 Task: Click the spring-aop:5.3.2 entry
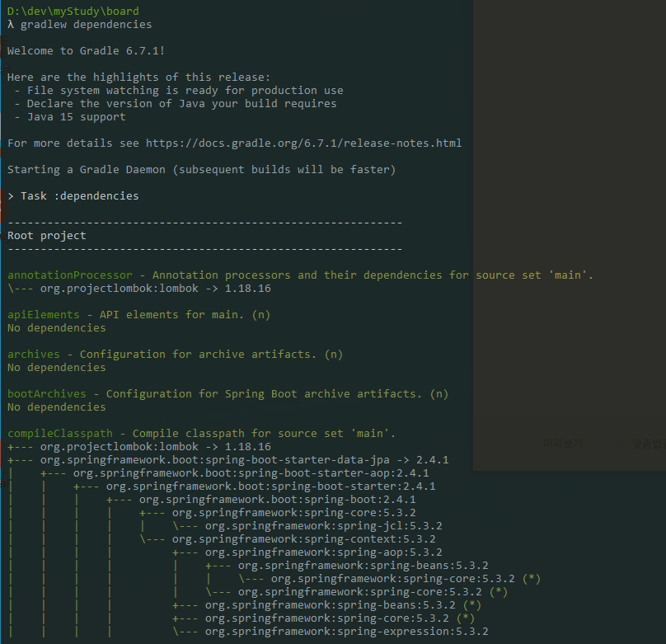[324, 552]
